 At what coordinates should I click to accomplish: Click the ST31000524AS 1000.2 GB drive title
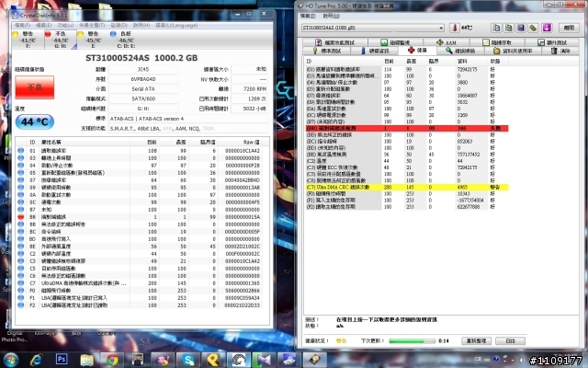click(141, 58)
